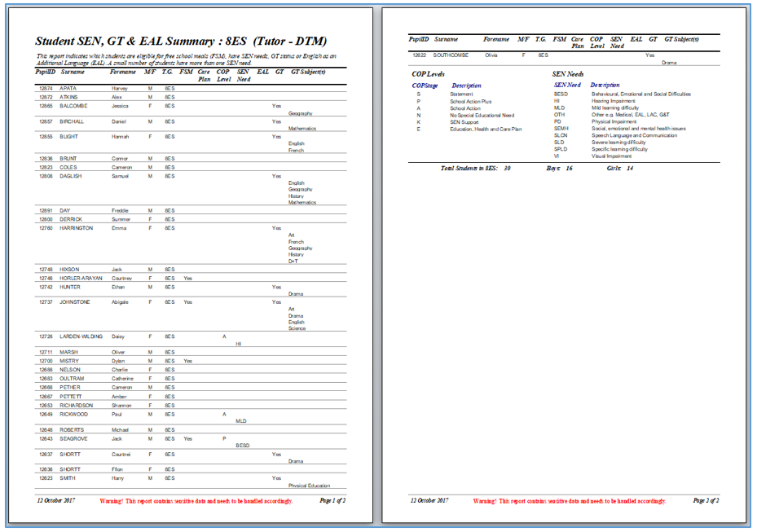Image resolution: width=757 pixels, height=532 pixels.
Task: Select the surname BLIGHT
Action: 68,137
